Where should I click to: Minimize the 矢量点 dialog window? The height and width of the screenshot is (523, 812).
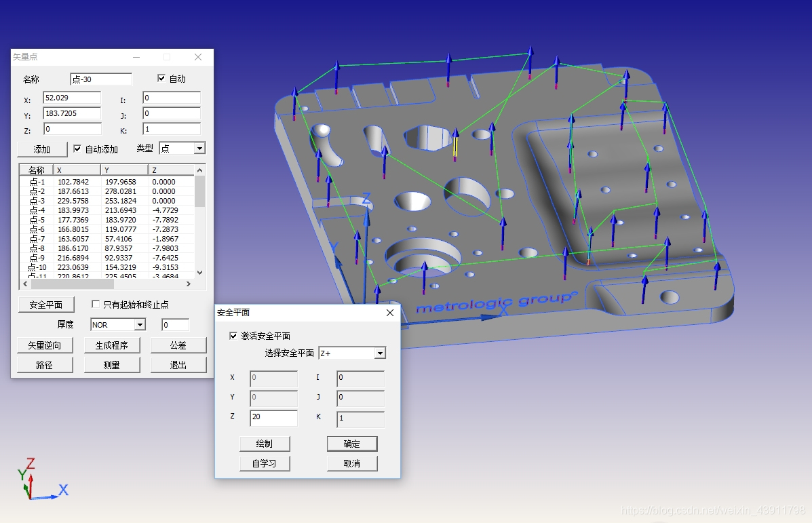tap(136, 57)
